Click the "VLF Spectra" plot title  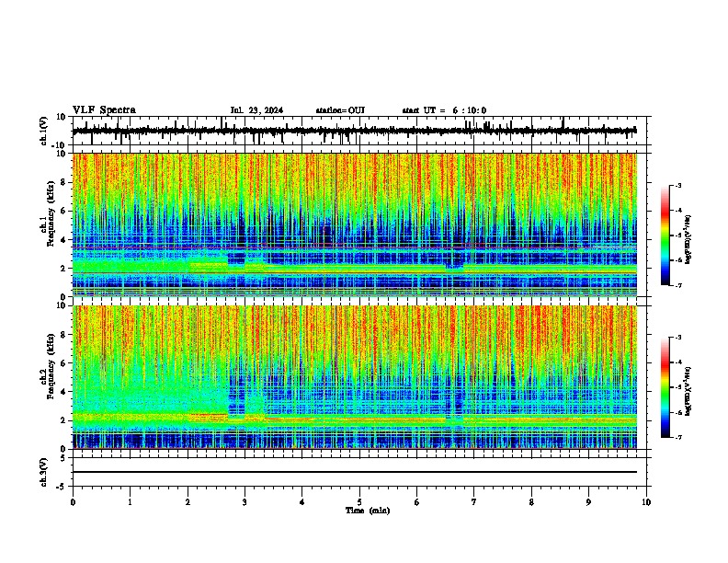pos(104,110)
